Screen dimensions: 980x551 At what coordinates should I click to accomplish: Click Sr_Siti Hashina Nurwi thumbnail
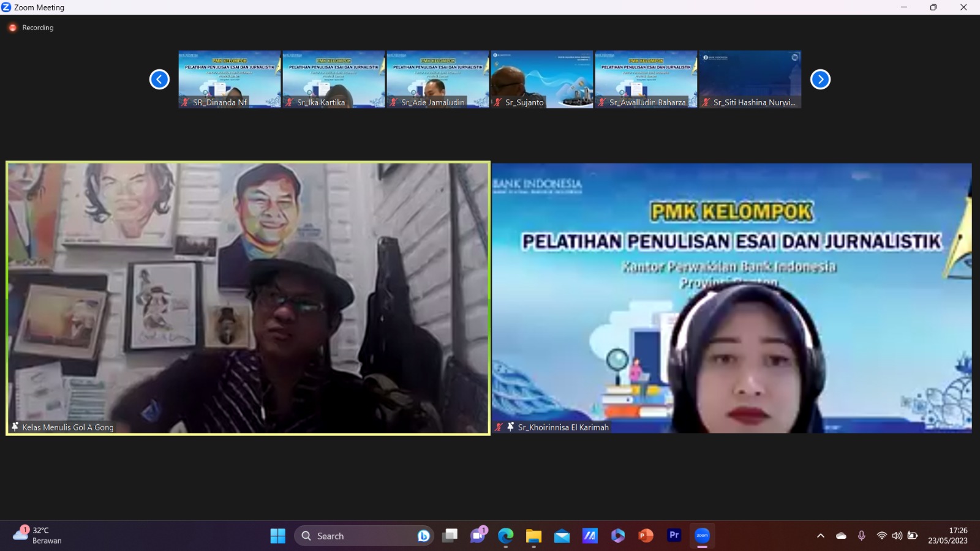pyautogui.click(x=750, y=79)
